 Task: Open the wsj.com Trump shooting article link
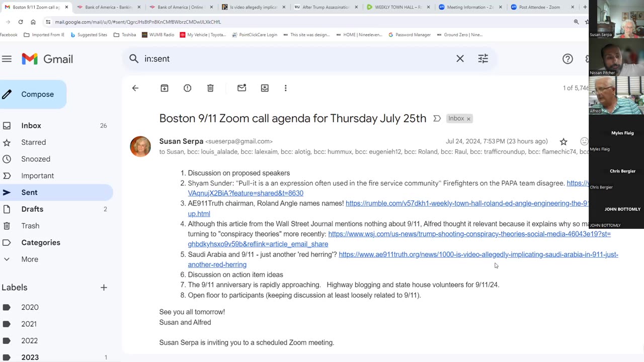[x=469, y=234]
